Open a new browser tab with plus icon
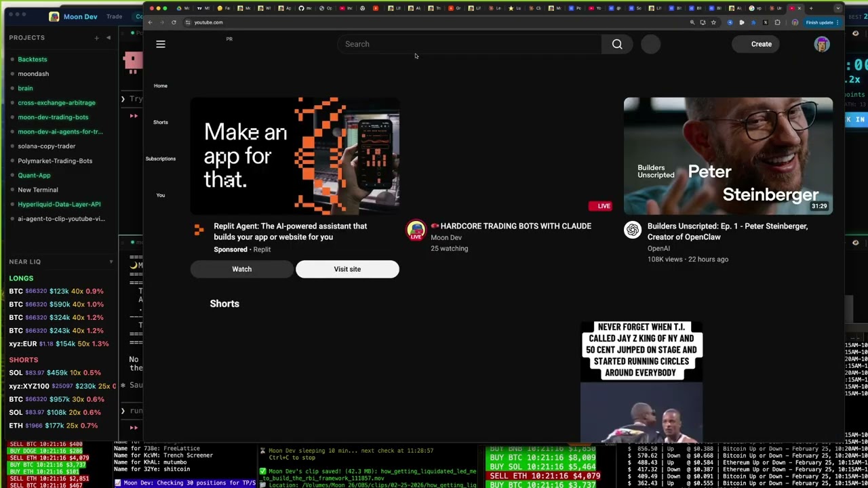 (x=810, y=8)
